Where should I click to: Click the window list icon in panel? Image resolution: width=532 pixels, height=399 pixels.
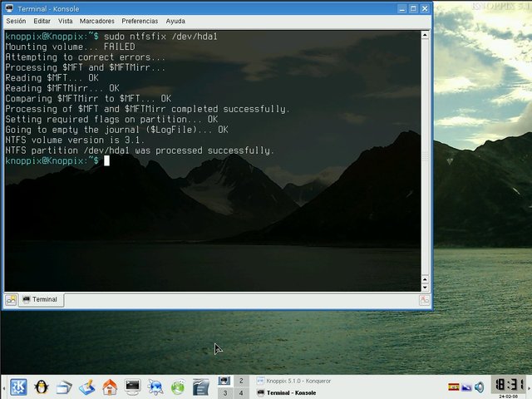(x=64, y=387)
